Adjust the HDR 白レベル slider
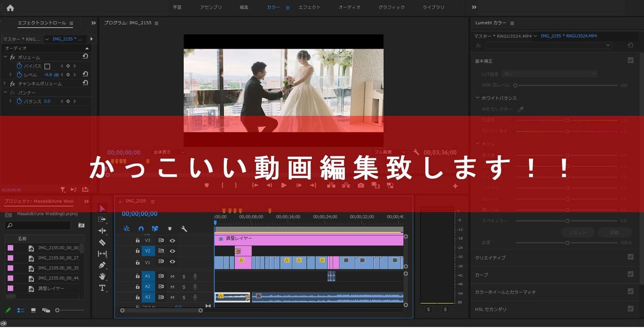This screenshot has height=328, width=644. click(566, 85)
